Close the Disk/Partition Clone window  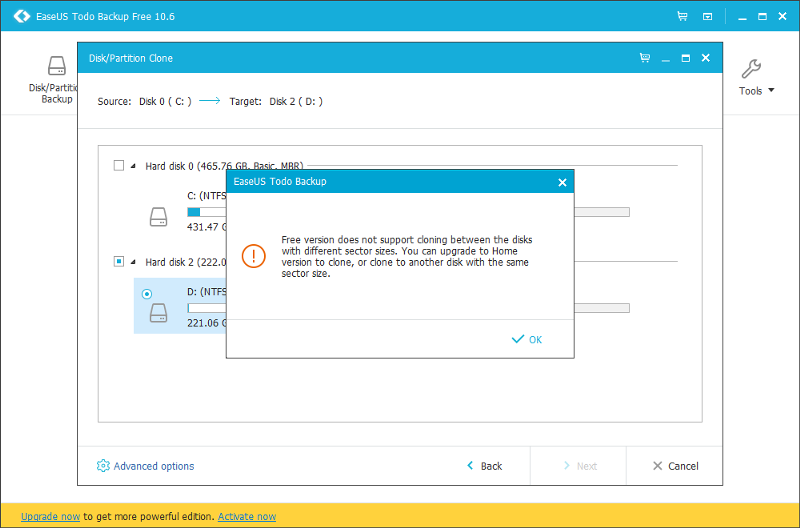point(706,58)
